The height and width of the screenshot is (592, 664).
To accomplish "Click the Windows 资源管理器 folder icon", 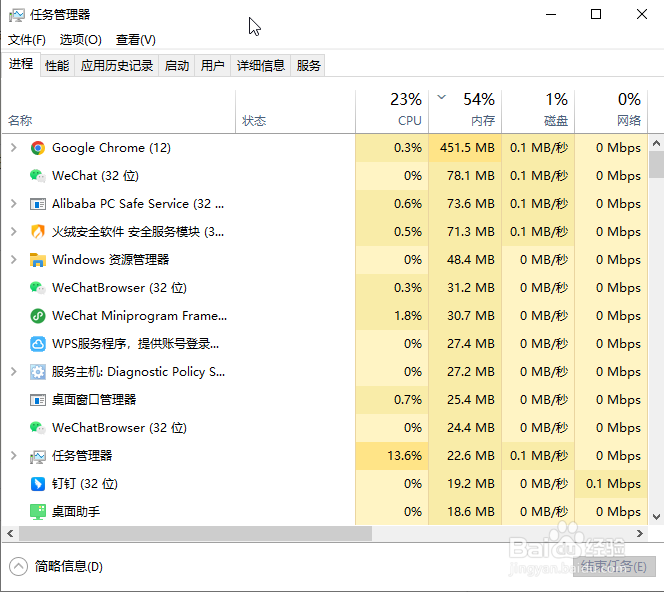I will pyautogui.click(x=38, y=260).
